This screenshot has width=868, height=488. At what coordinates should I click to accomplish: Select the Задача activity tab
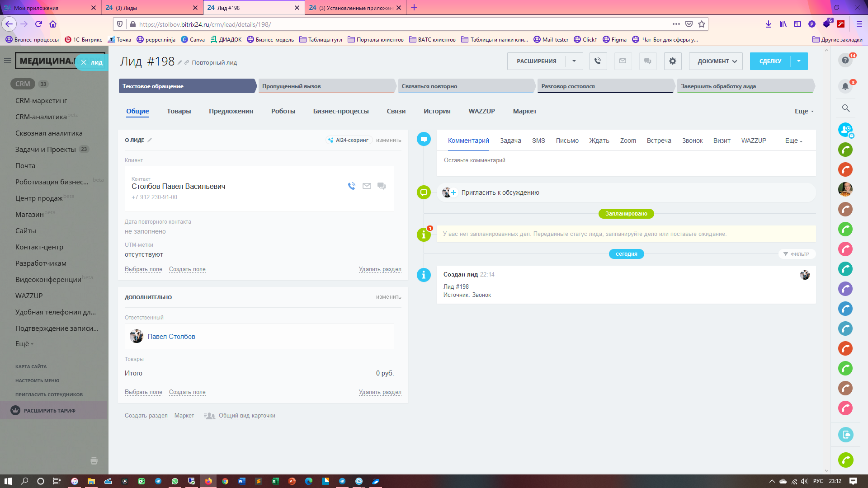pos(510,141)
